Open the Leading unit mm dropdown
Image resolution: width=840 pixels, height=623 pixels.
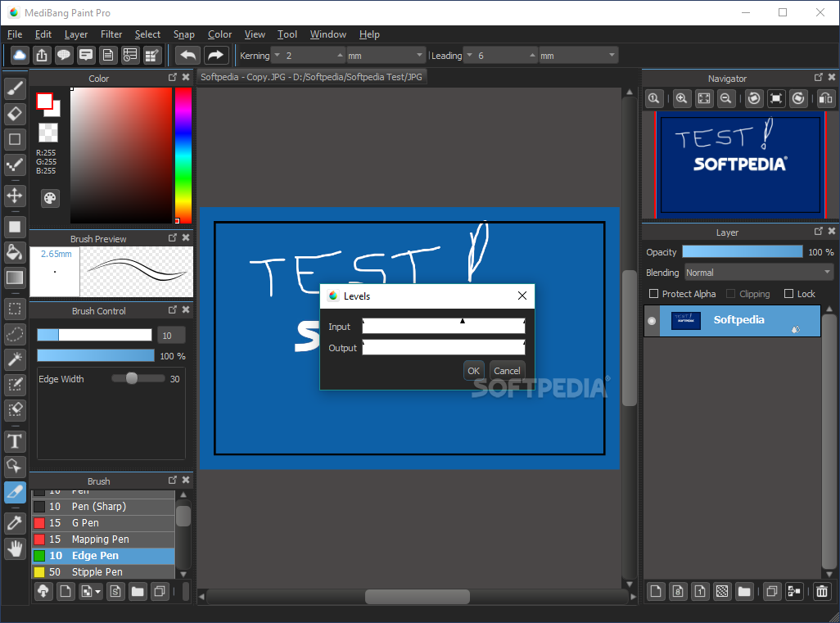point(579,55)
